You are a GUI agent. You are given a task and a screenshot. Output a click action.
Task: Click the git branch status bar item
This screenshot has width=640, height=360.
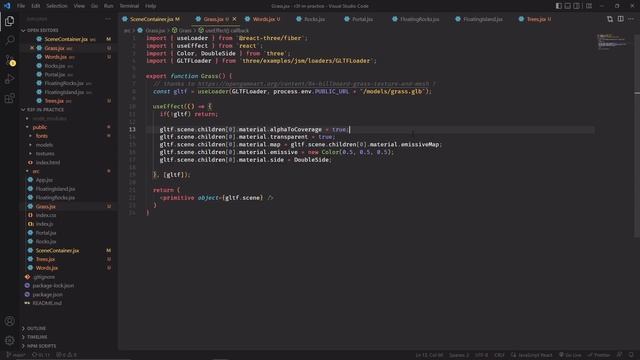point(16,355)
